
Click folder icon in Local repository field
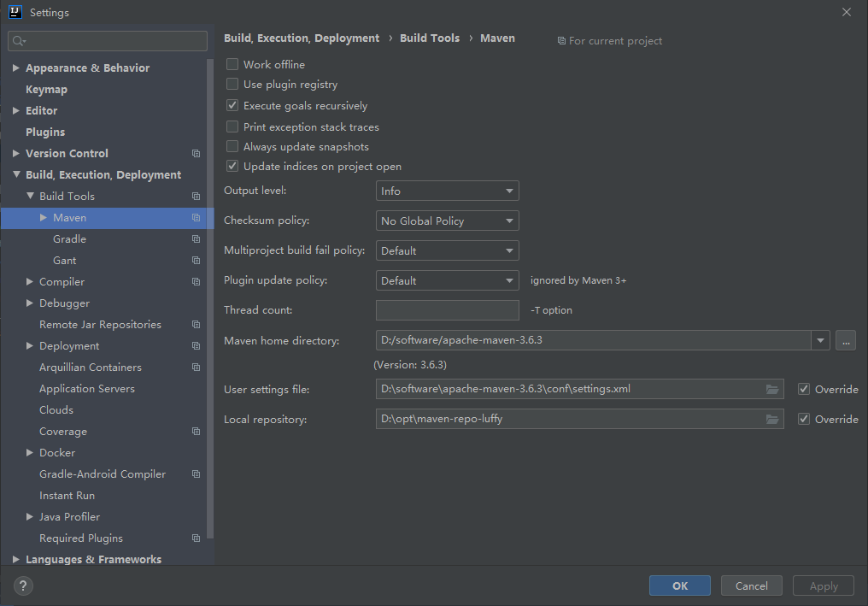[x=772, y=420]
